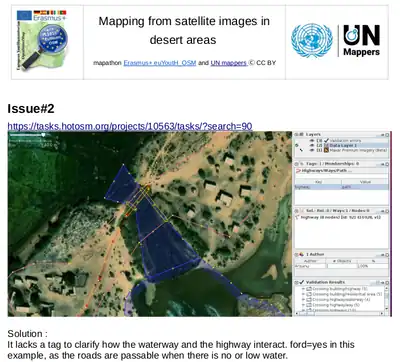Image resolution: width=400 pixels, height=362 pixels.
Task: Toggle visibility eye of Validation errors layer
Action: (x=312, y=140)
